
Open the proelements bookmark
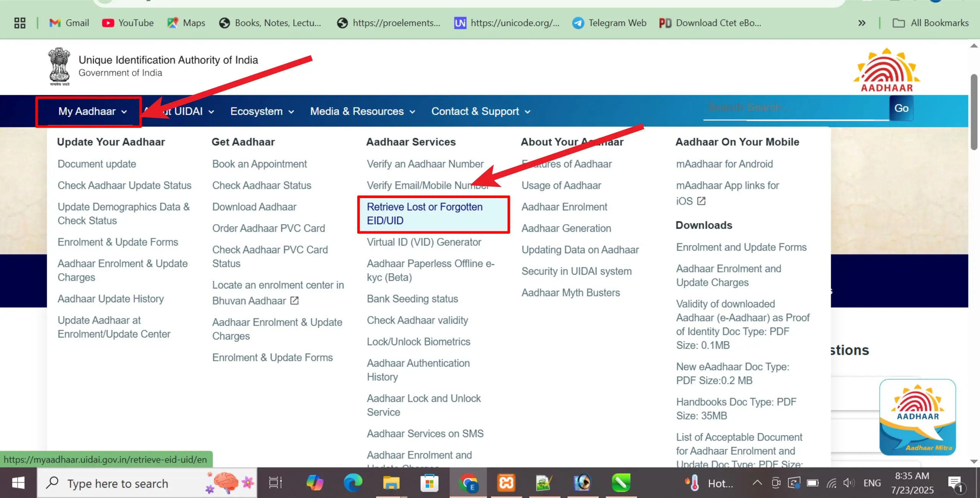389,23
